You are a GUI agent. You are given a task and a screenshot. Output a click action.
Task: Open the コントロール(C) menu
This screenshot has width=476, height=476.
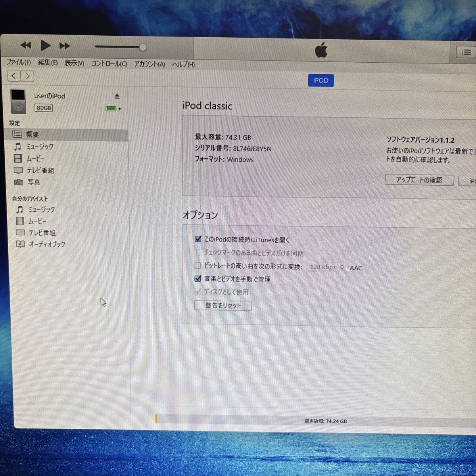109,63
